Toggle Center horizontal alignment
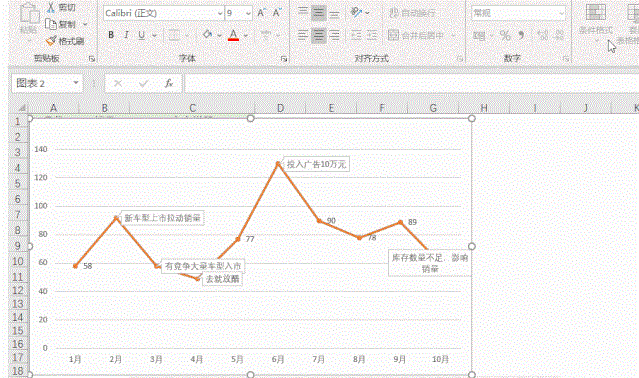639x378 pixels. [x=319, y=35]
